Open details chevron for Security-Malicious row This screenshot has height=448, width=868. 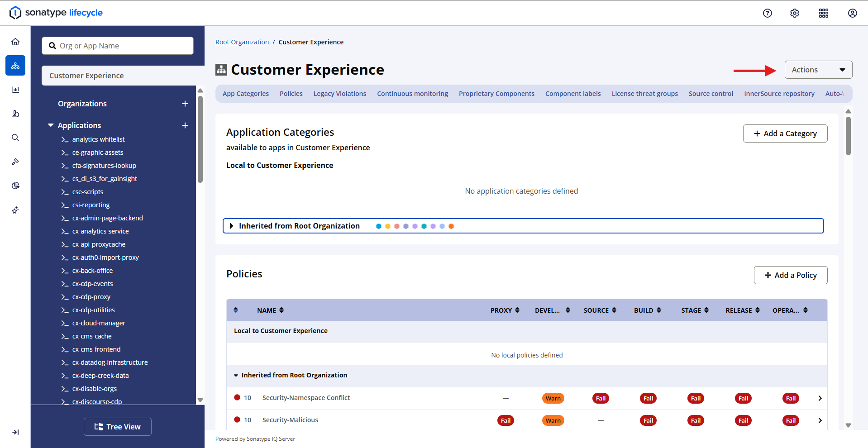tap(820, 420)
